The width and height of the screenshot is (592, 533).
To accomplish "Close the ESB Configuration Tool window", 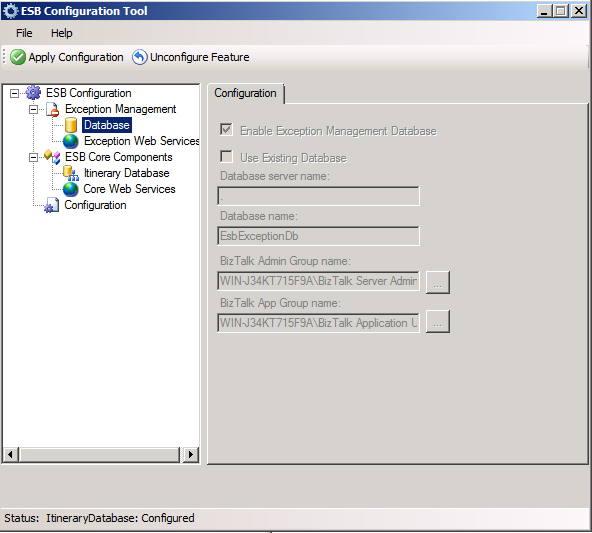I will 578,11.
